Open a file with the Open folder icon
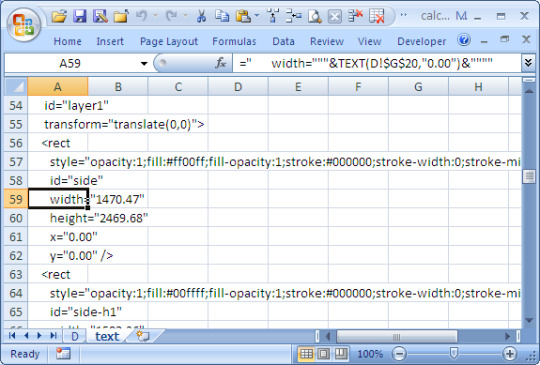The image size is (540, 365). click(59, 16)
